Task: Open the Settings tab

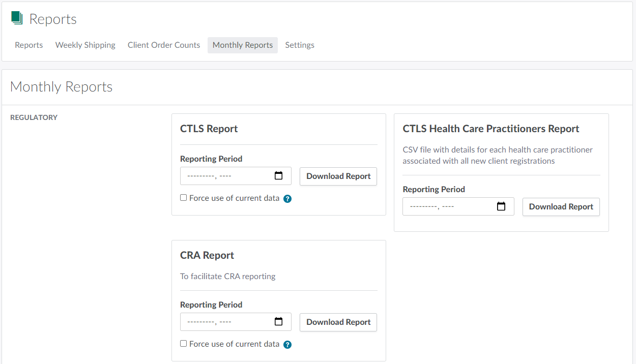Action: click(x=300, y=45)
